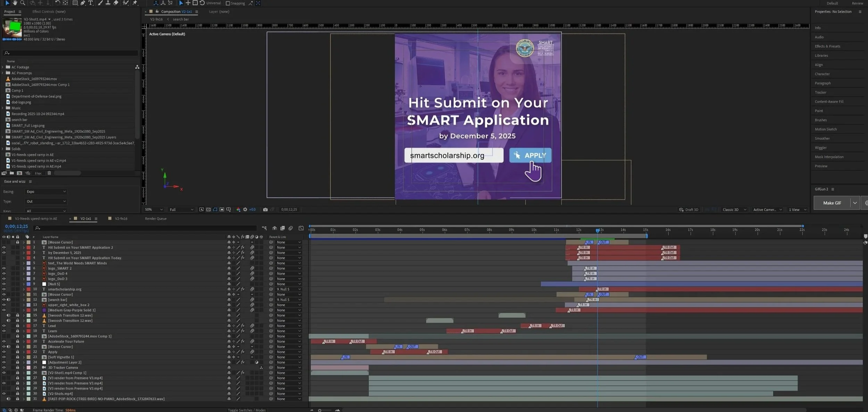Unlock layer 1 [Mouse Cursor]
The width and height of the screenshot is (868, 412).
tap(17, 242)
